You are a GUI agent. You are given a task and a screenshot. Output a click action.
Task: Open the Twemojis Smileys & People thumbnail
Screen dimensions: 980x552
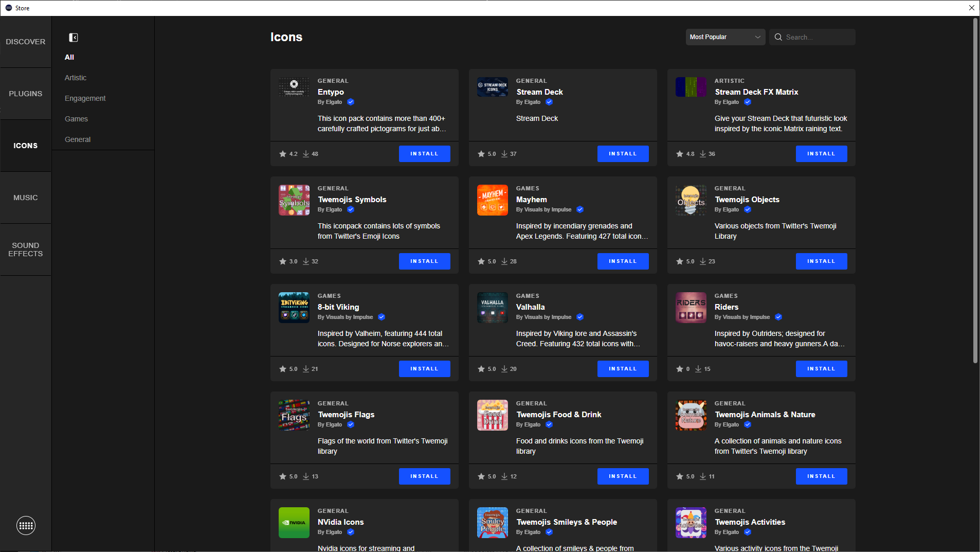(x=493, y=523)
